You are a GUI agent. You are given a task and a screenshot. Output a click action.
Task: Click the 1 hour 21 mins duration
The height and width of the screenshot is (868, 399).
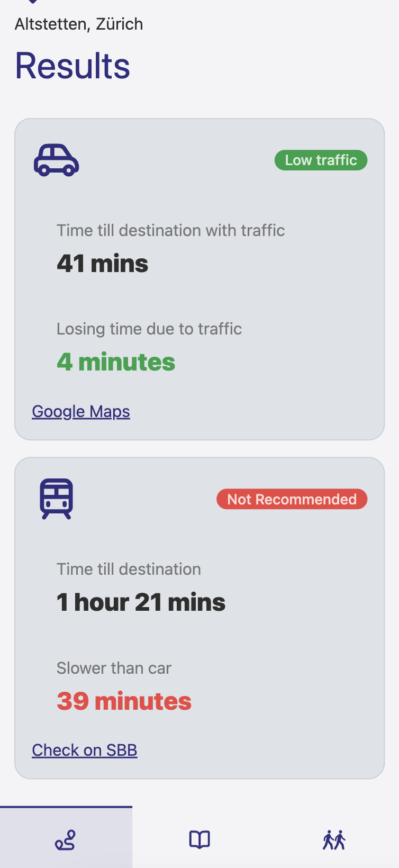141,602
